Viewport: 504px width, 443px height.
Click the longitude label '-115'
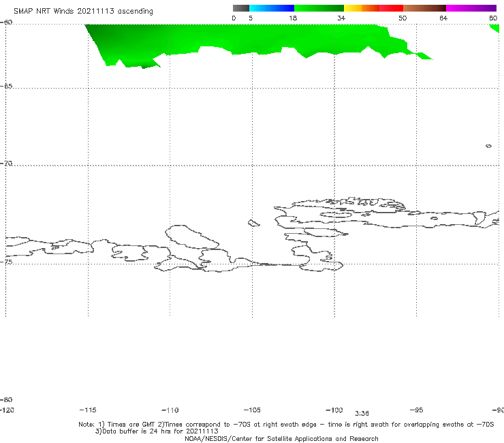(x=88, y=410)
